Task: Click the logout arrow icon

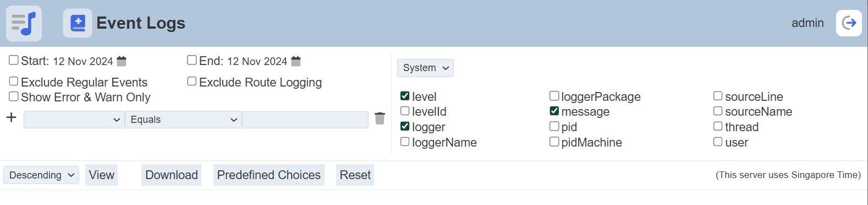Action: point(849,23)
